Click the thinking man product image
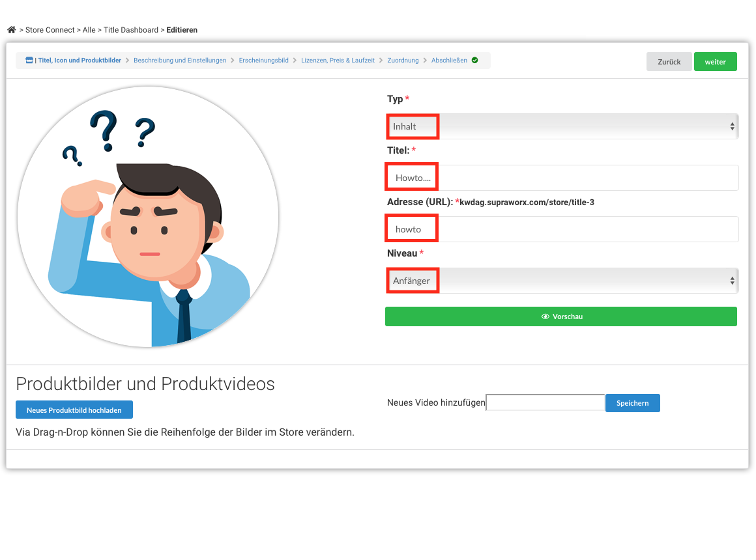 [x=148, y=217]
